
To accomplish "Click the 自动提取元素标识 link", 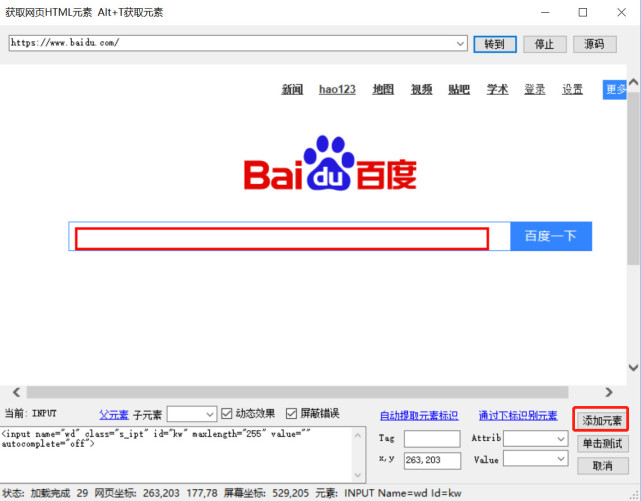I will click(x=419, y=416).
